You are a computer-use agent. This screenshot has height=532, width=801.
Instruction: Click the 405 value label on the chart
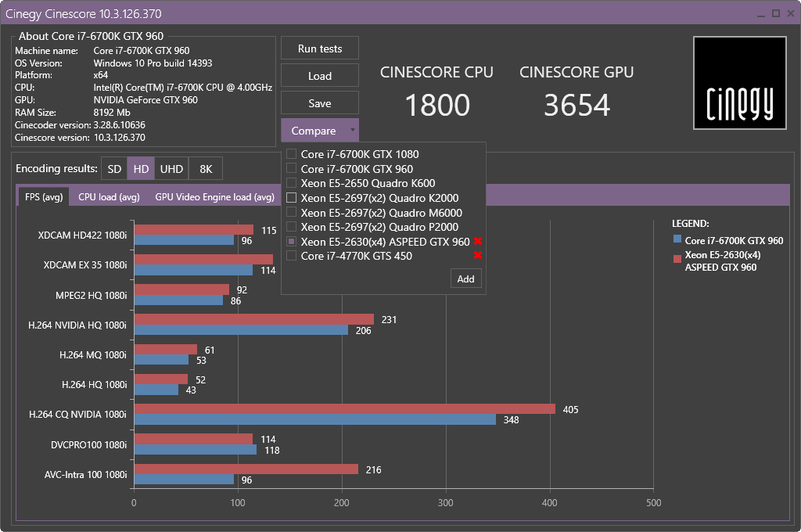pos(570,409)
